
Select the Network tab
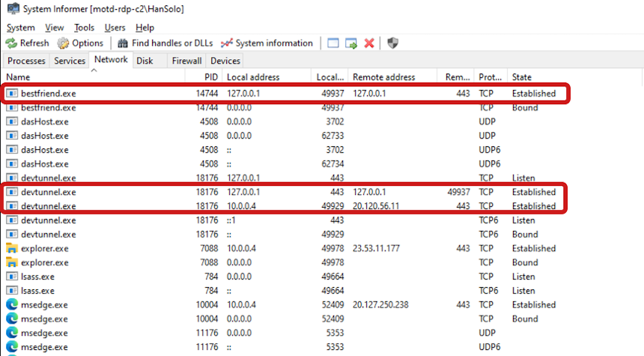click(x=111, y=60)
